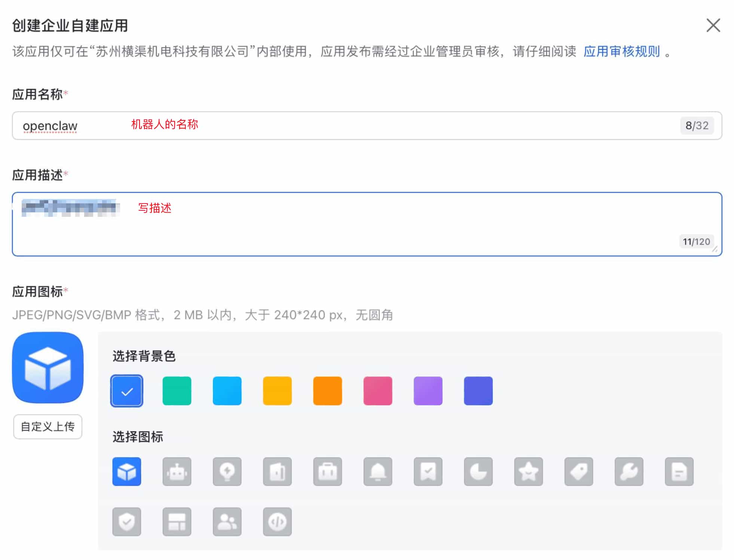This screenshot has width=734, height=560.
Task: Choose the green background color
Action: point(177,391)
